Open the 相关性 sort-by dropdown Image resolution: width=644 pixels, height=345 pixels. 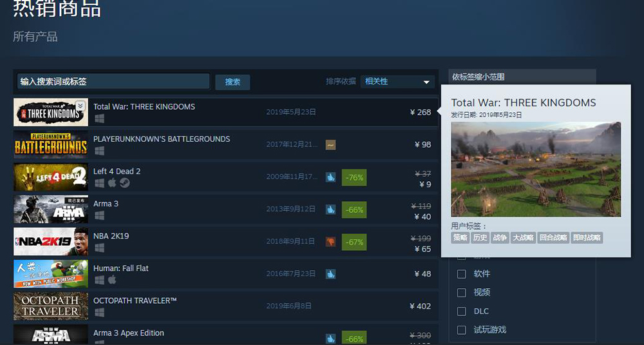[397, 81]
